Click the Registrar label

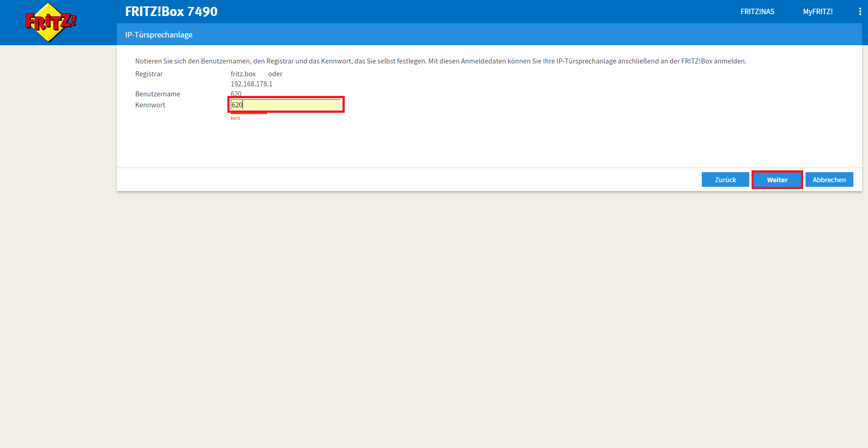(149, 74)
